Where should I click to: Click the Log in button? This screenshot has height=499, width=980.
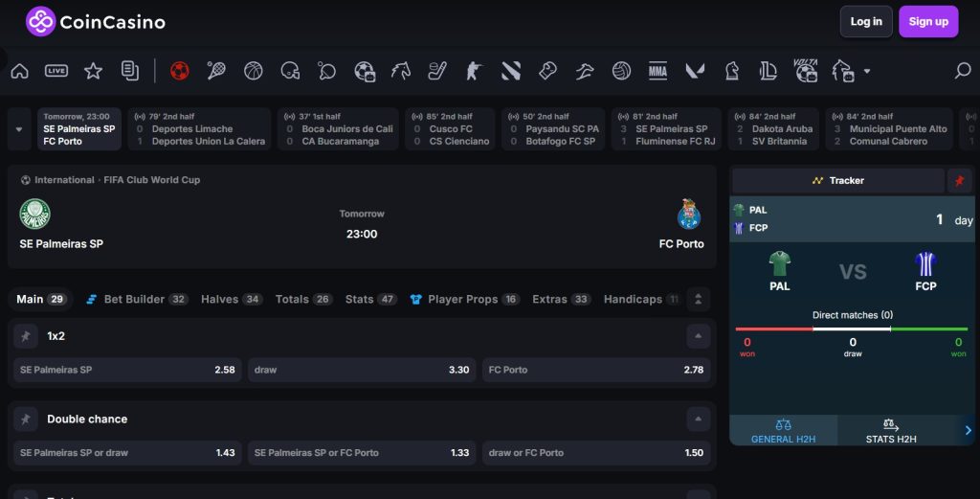[x=866, y=22]
